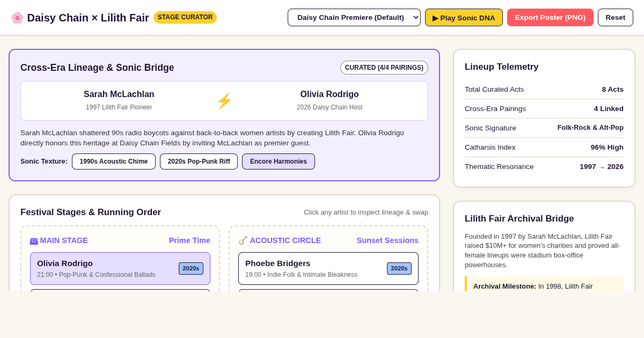Click the Main Stage icon

click(34, 241)
